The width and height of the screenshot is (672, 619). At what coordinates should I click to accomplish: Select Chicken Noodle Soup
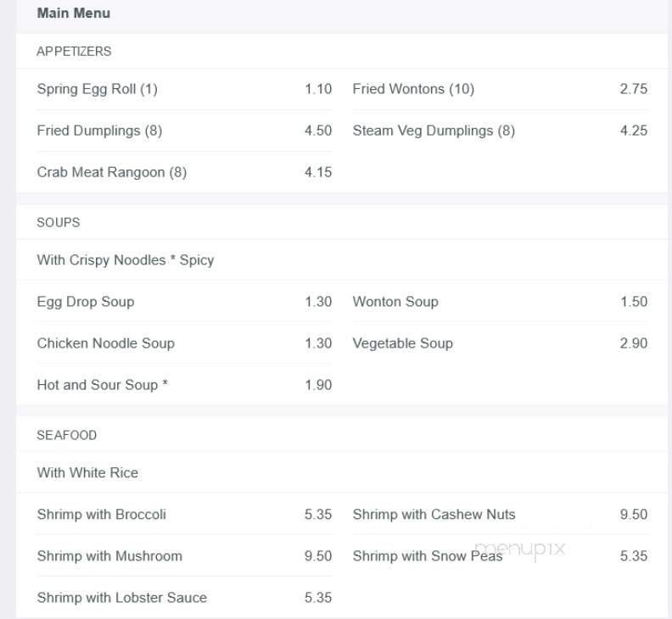click(x=106, y=343)
